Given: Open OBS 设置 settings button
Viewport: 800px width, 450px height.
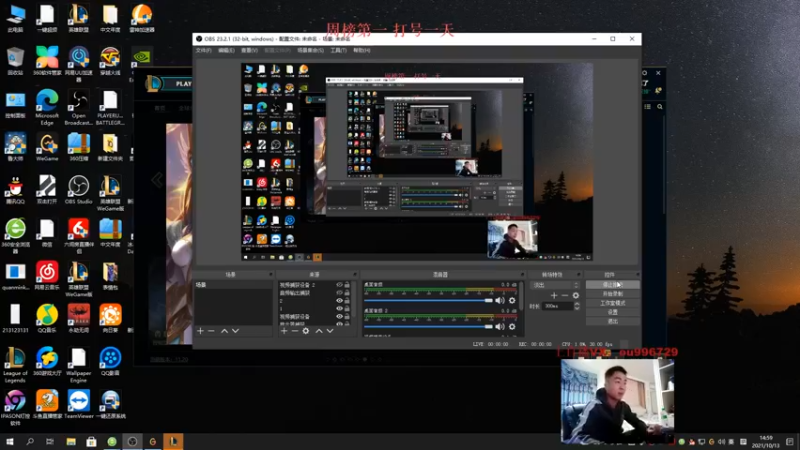Looking at the screenshot, I should pyautogui.click(x=612, y=312).
